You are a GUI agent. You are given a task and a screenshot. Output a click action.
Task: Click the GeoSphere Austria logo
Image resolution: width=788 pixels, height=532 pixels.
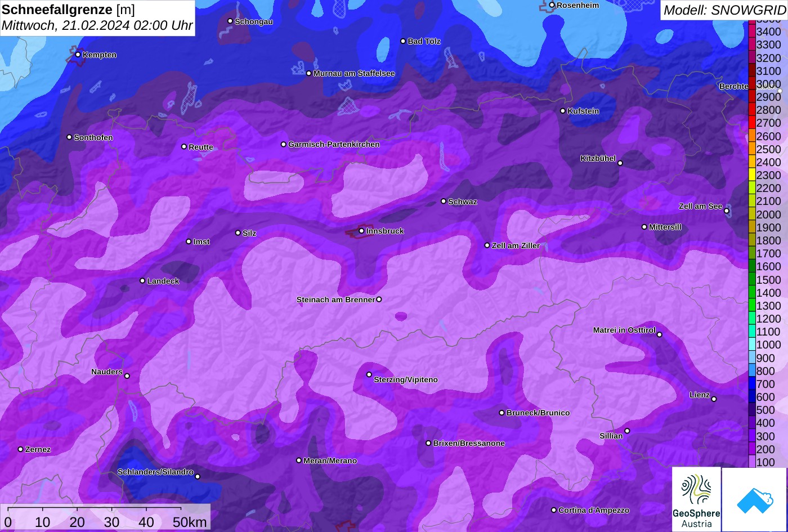click(x=696, y=499)
